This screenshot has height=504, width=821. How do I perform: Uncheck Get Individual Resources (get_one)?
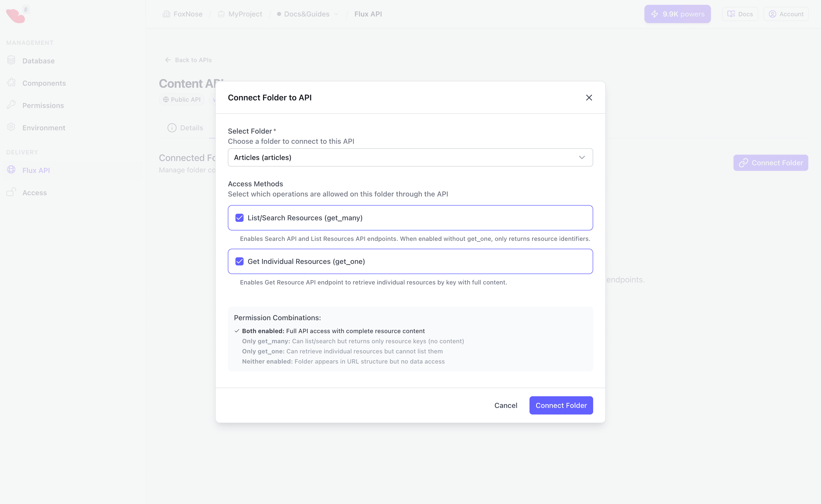pos(239,261)
